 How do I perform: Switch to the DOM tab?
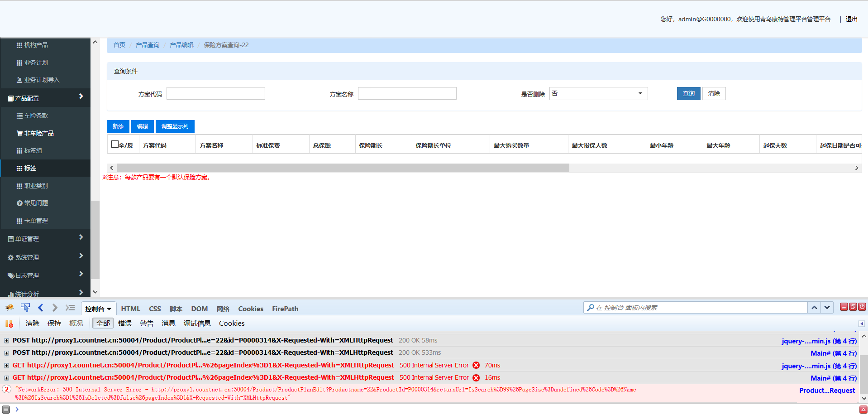click(x=199, y=309)
